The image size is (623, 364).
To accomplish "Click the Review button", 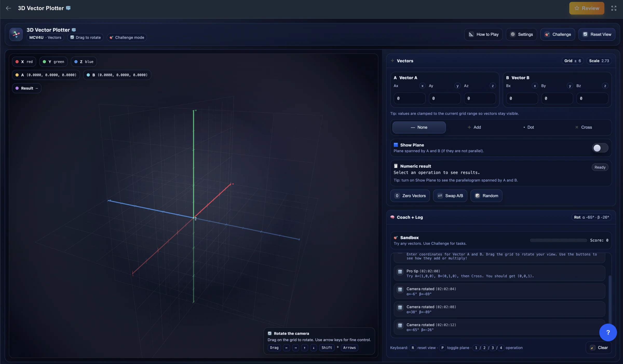I will click(x=587, y=8).
